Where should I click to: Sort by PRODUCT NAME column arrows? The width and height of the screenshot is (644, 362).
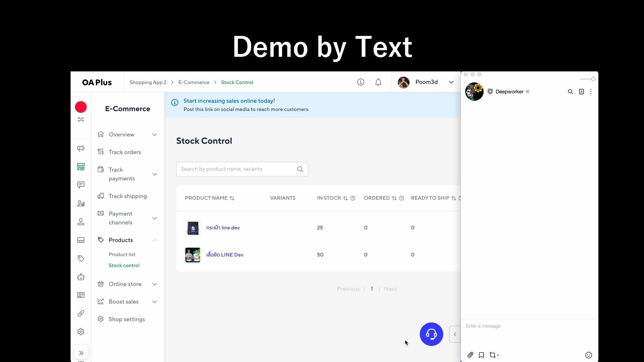point(232,198)
